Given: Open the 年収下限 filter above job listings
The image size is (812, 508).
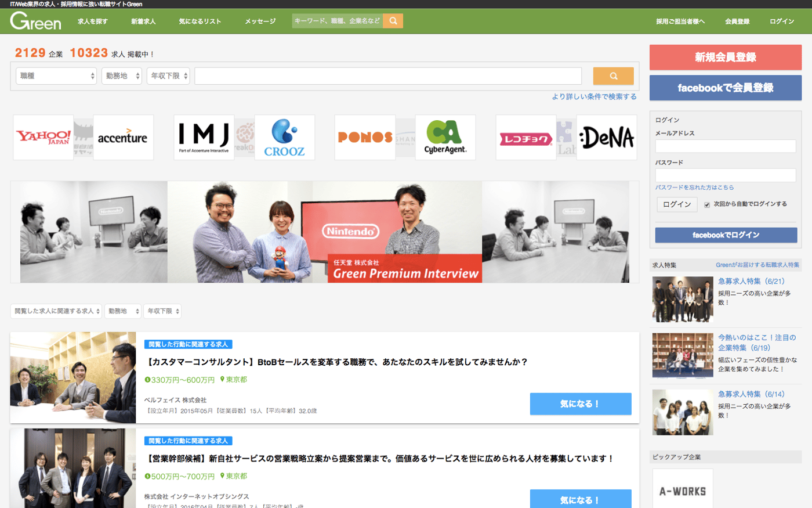Looking at the screenshot, I should 163,311.
